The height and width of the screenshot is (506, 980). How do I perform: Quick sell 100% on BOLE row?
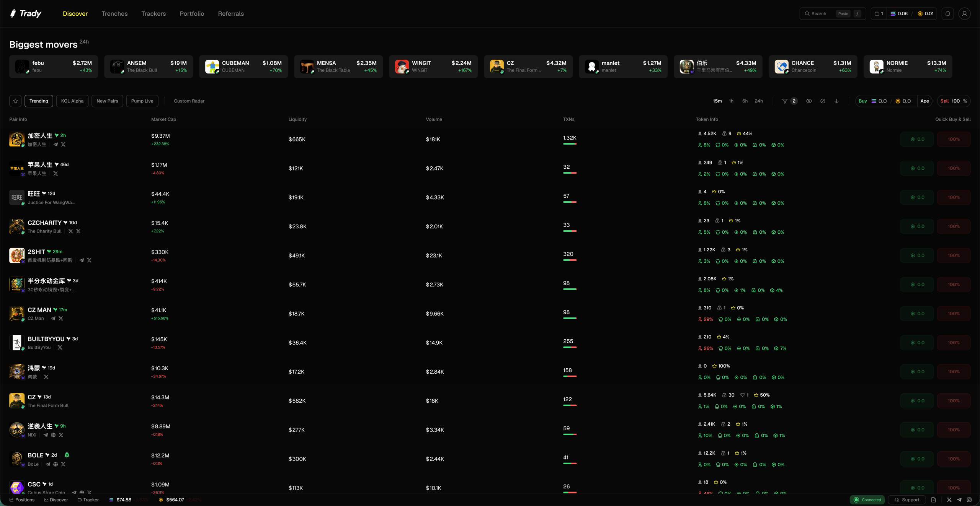point(954,459)
